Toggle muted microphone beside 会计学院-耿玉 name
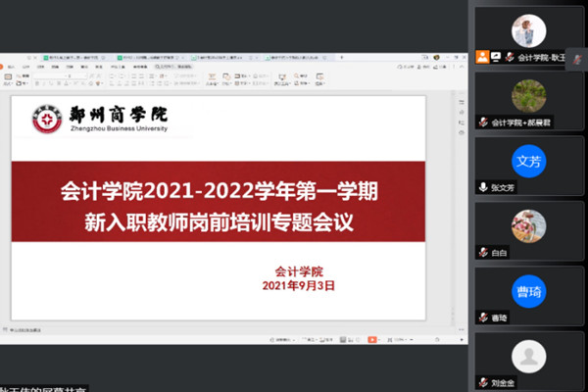This screenshot has height=392, width=588. (510, 57)
